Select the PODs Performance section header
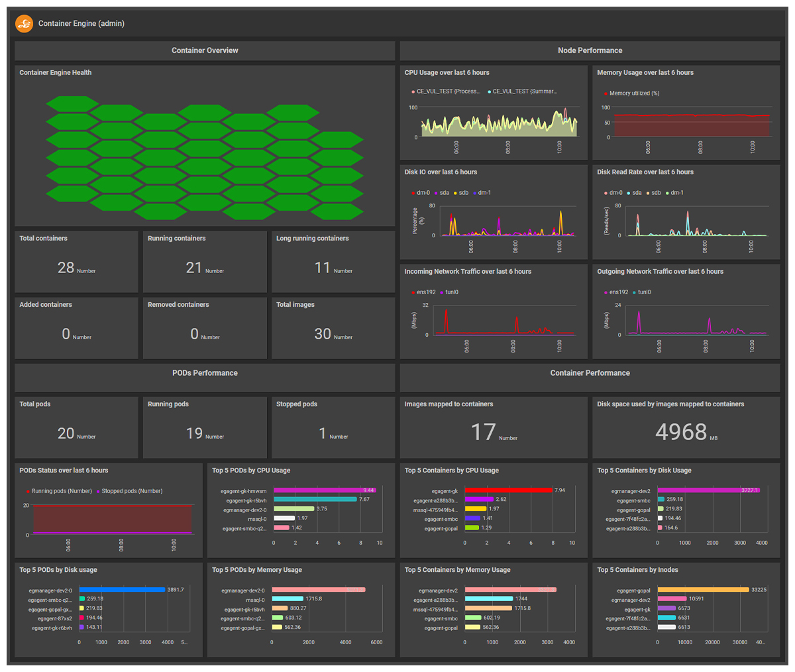Viewport: 795px width, 672px height. coord(205,373)
